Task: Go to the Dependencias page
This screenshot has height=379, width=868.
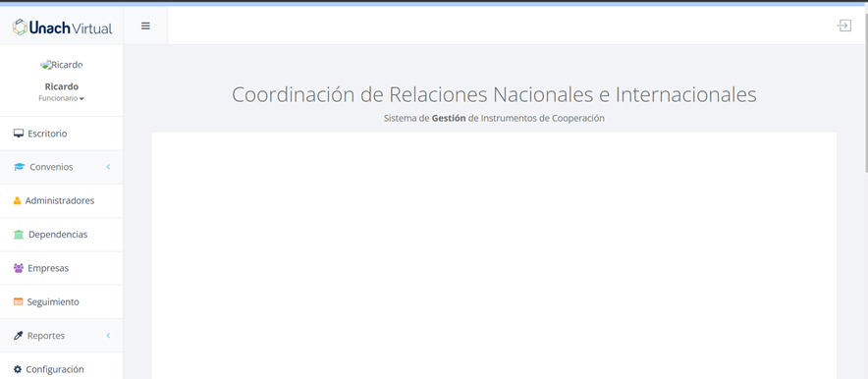Action: click(62, 235)
